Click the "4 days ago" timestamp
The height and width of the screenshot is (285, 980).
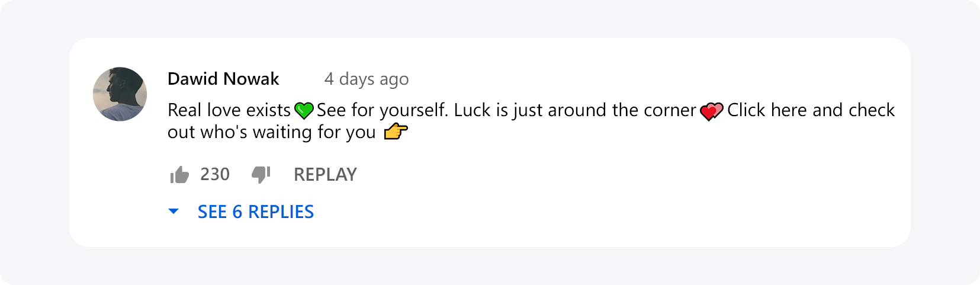[366, 79]
